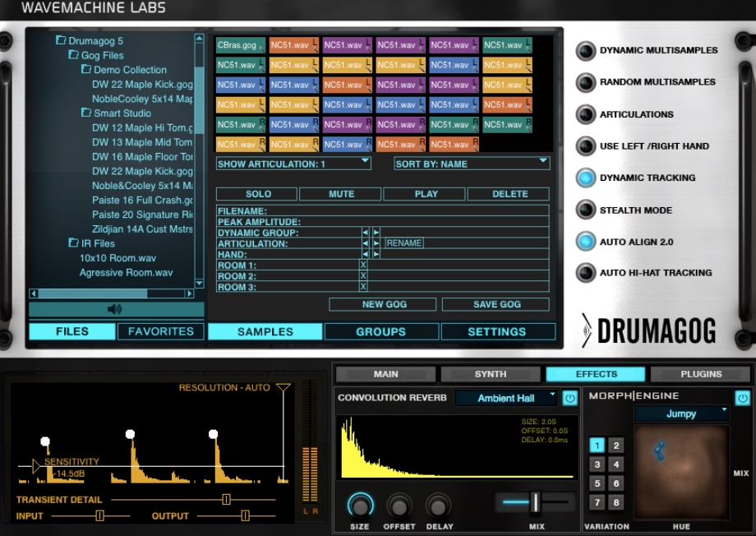Toggle the Room 3 X checkbox

click(x=363, y=287)
